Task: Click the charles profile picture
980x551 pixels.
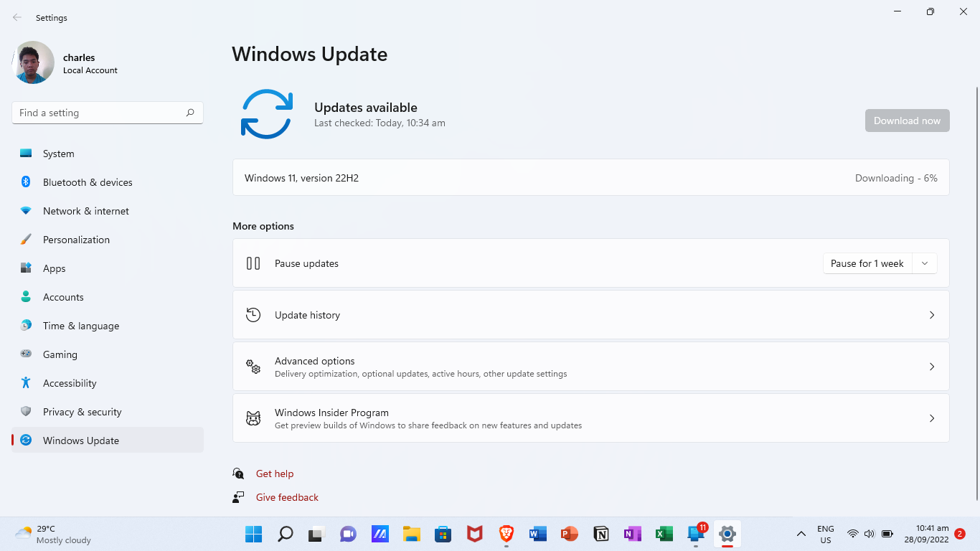Action: [33, 62]
